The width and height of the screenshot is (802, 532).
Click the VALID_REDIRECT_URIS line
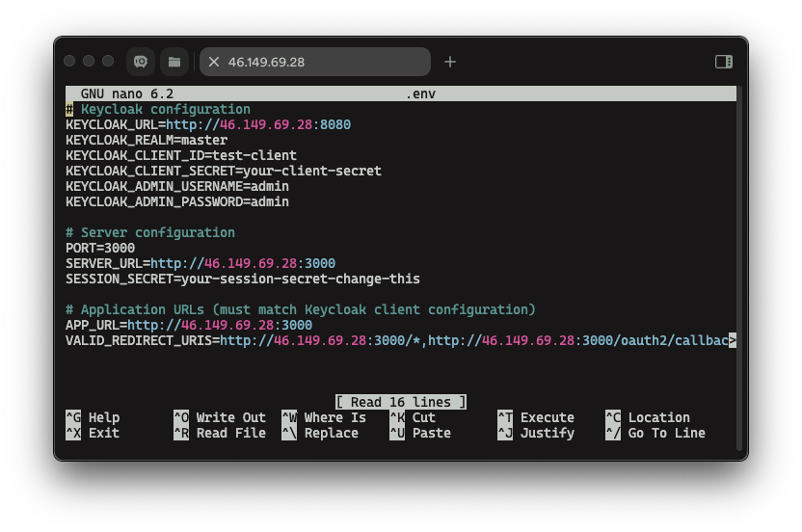pos(401,340)
